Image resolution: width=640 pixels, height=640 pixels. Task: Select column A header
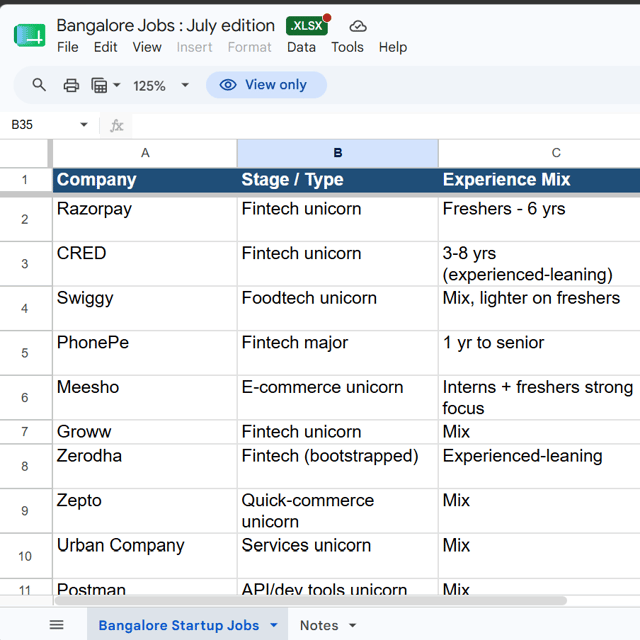tap(145, 153)
